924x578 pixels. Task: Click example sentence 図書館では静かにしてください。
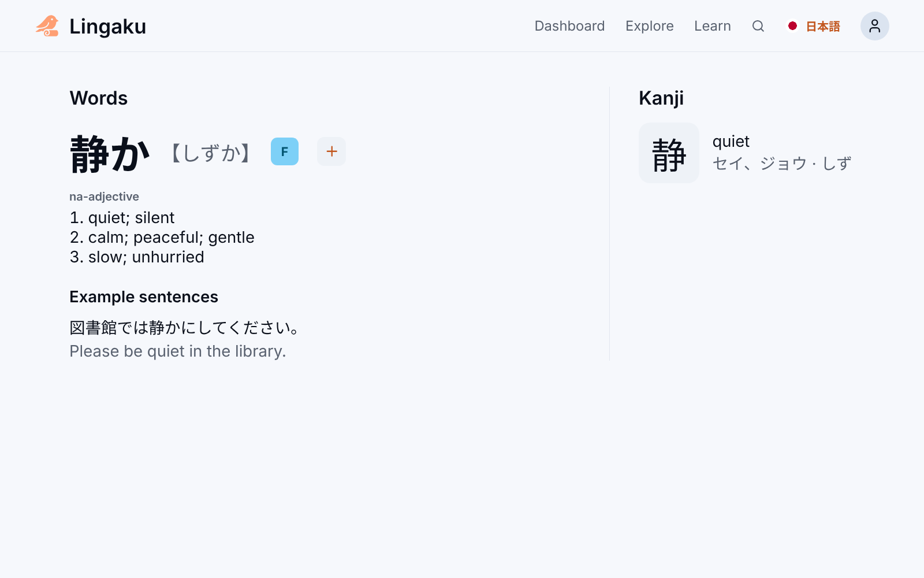(184, 328)
